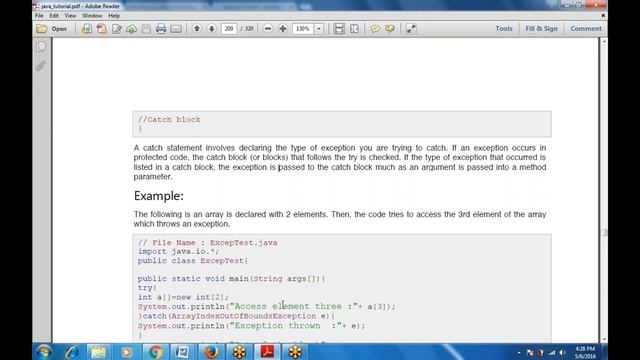Switch to Adobe Reader taskbar icon

click(267, 352)
